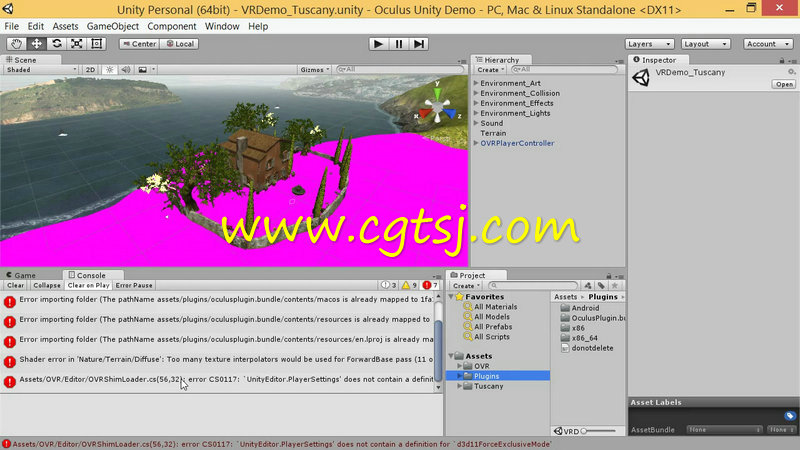Click Assets breadcrumb in Project
This screenshot has width=800, height=450.
565,296
